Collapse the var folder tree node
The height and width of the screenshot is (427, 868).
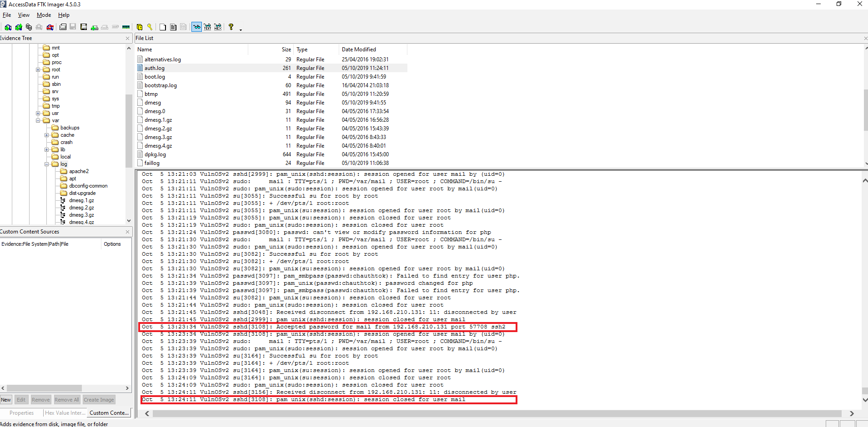[38, 121]
